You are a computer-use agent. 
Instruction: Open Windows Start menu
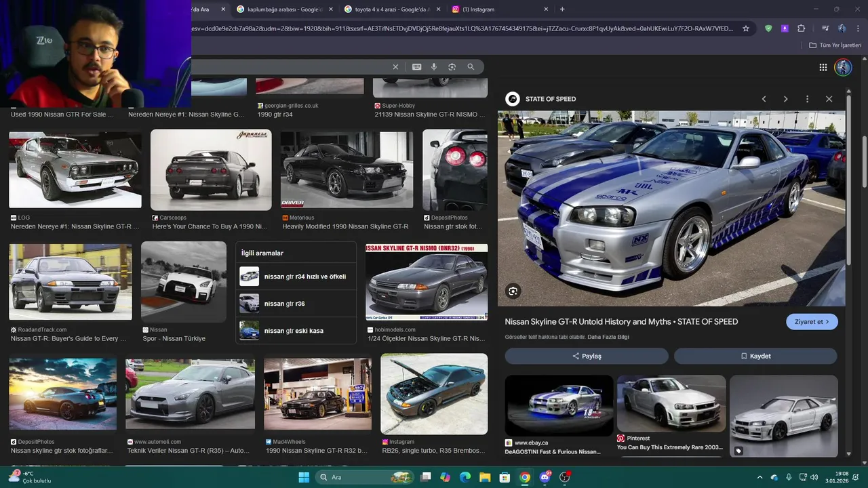(x=304, y=477)
